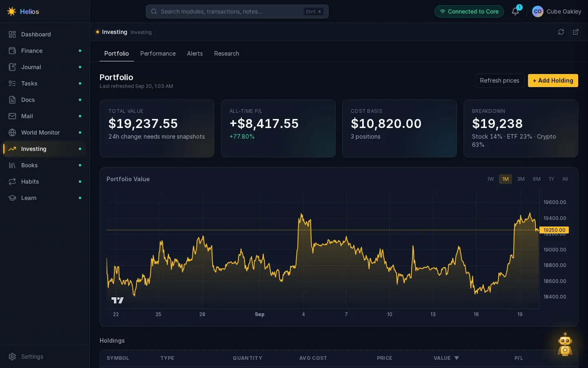
Task: Open the Mail envelope icon
Action: 12,116
